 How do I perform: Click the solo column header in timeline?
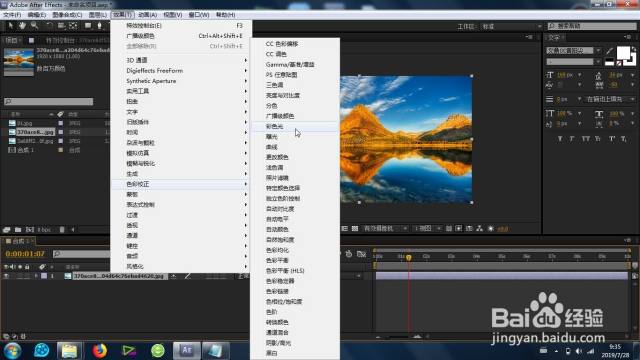[20, 267]
